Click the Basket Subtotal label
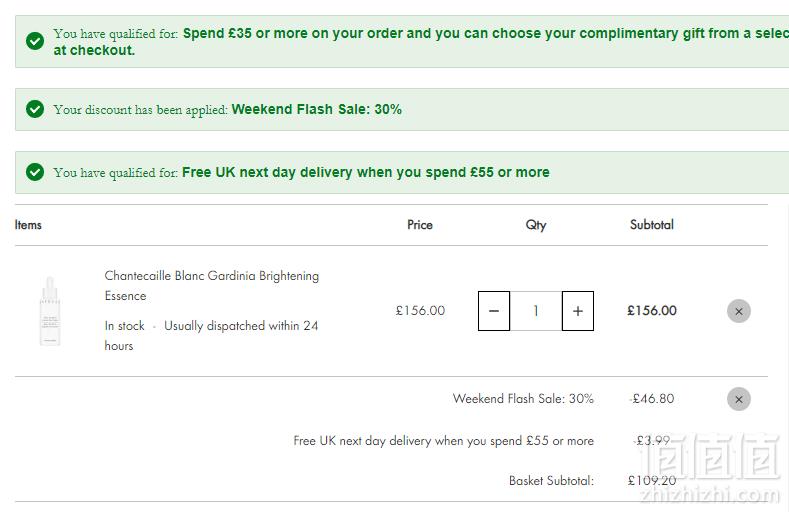This screenshot has height=512, width=789. coord(551,481)
